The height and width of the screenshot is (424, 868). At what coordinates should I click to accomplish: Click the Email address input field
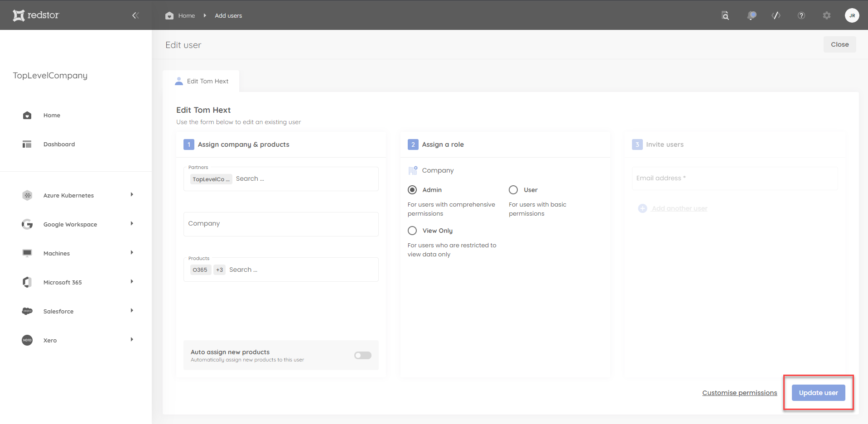click(735, 178)
